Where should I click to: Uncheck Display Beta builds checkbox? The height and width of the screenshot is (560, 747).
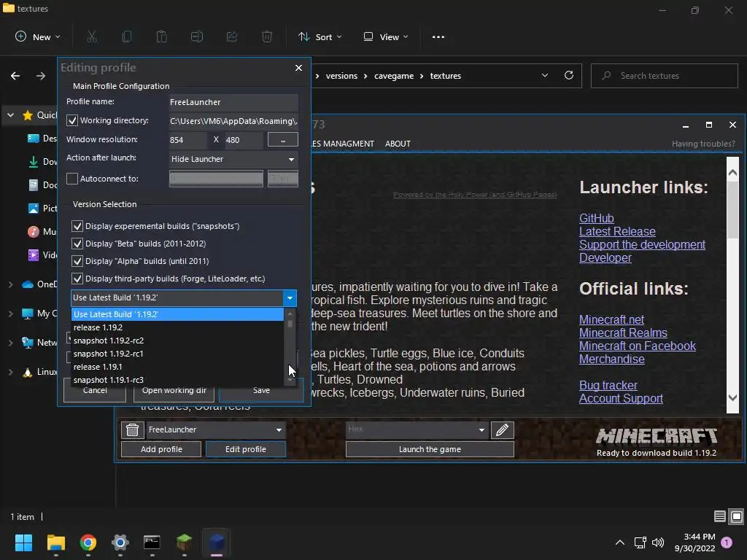(77, 244)
